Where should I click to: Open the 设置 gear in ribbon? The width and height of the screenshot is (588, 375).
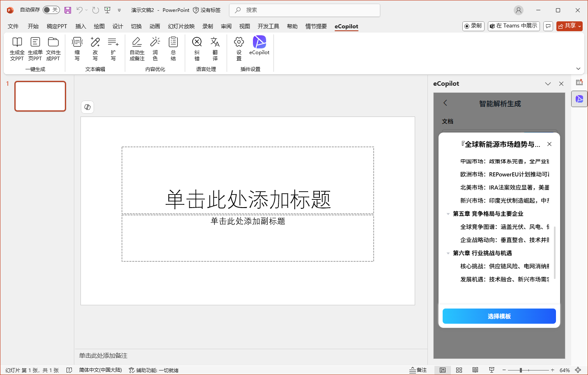pos(239,42)
